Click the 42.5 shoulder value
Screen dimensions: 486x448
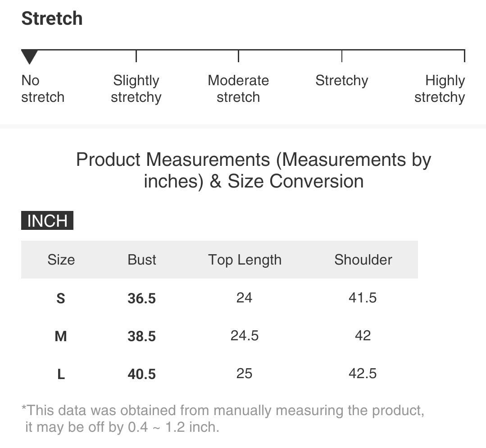coord(362,373)
